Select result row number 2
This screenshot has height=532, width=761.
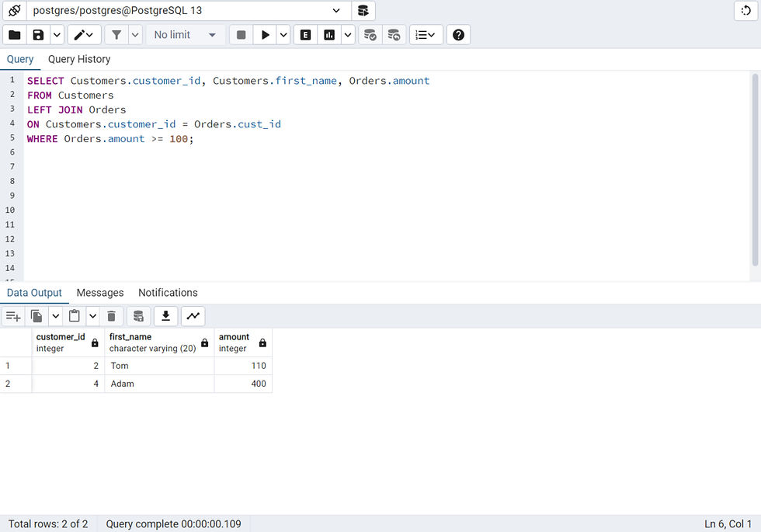tap(16, 384)
